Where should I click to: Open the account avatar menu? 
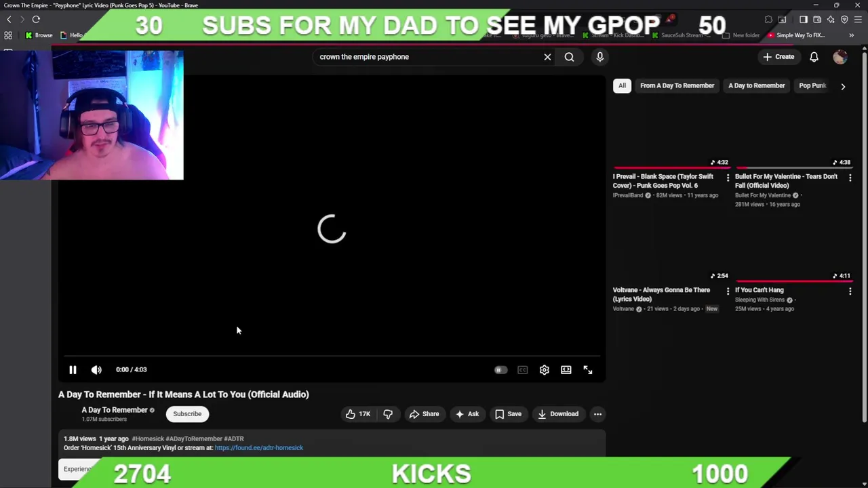click(x=840, y=57)
